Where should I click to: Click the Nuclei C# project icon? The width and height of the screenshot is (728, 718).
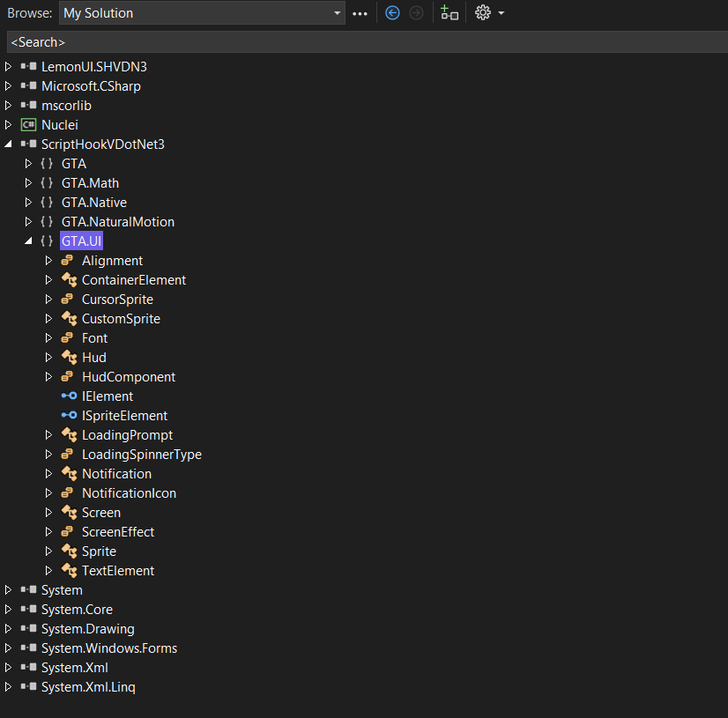pos(29,125)
